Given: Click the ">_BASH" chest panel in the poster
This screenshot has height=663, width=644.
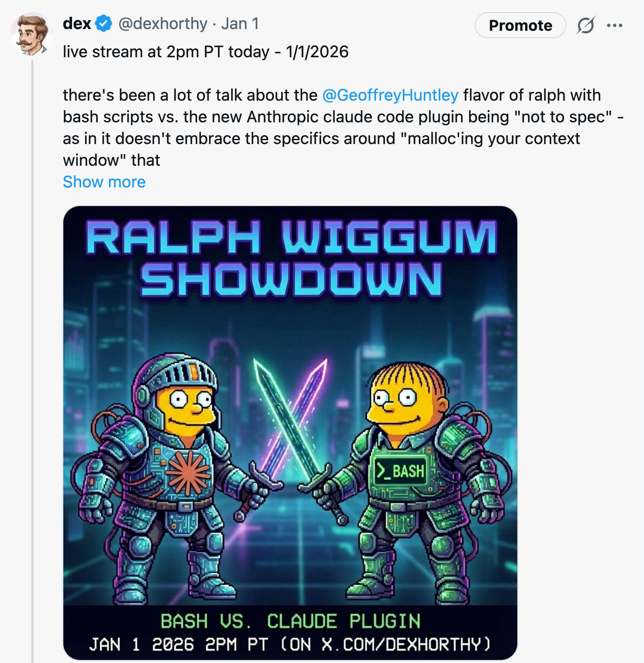Looking at the screenshot, I should coord(400,472).
